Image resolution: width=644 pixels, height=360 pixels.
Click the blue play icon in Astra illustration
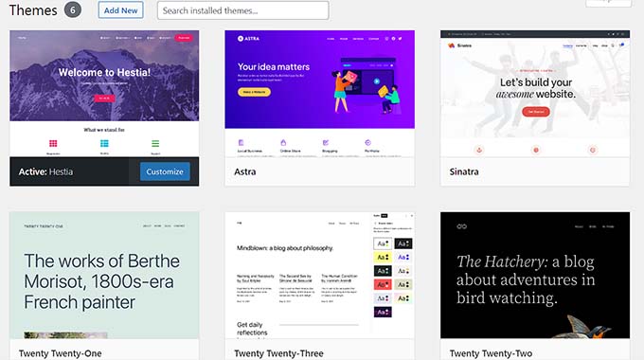pyautogui.click(x=377, y=81)
